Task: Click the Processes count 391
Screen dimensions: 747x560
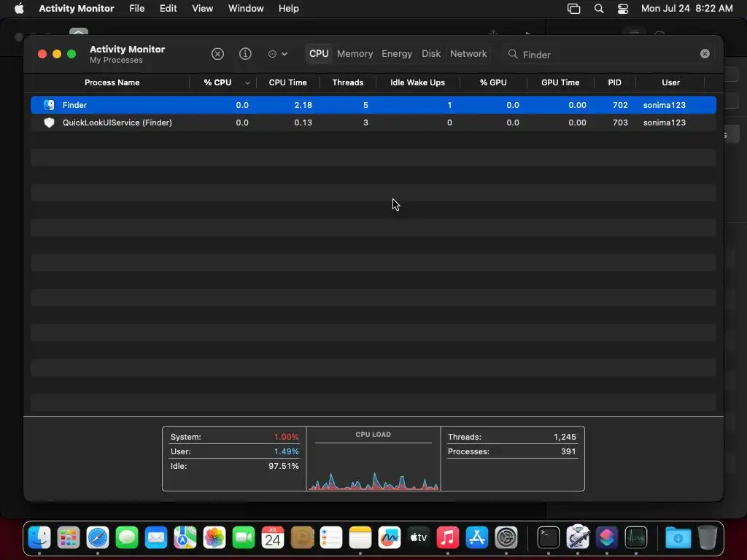Action: 568,451
